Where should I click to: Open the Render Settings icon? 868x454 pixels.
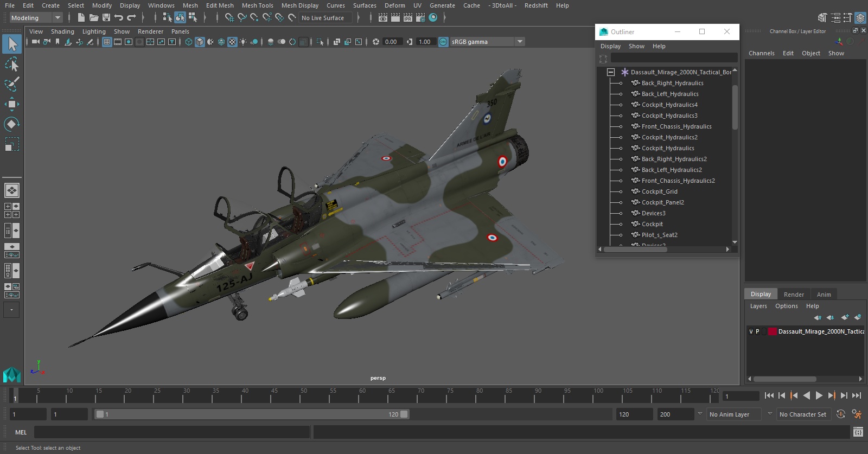pyautogui.click(x=420, y=18)
